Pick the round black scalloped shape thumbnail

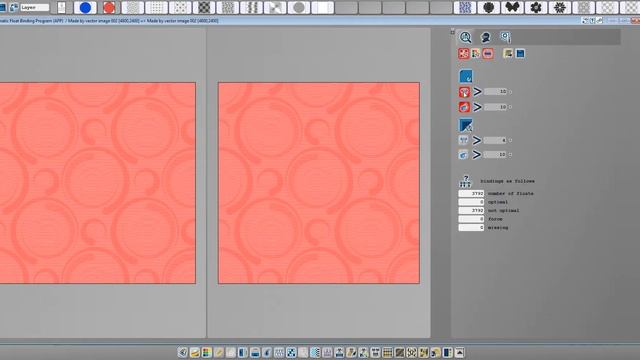point(489,7)
